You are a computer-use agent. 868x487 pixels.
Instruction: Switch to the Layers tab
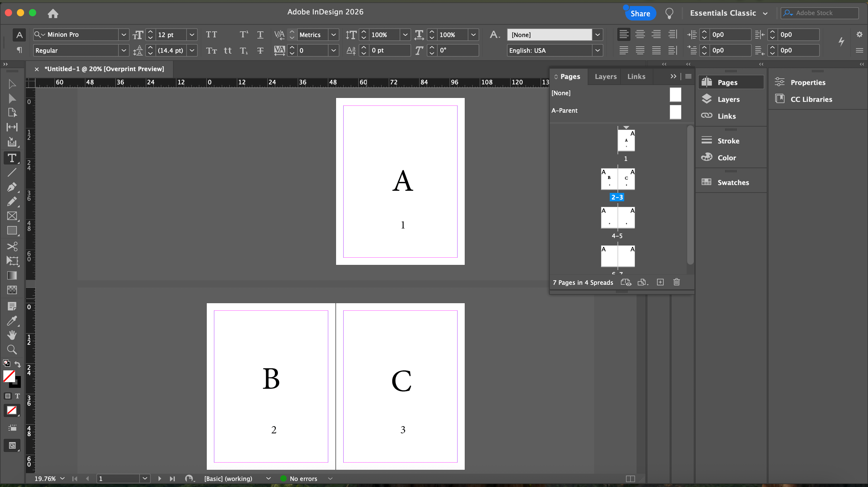(605, 77)
